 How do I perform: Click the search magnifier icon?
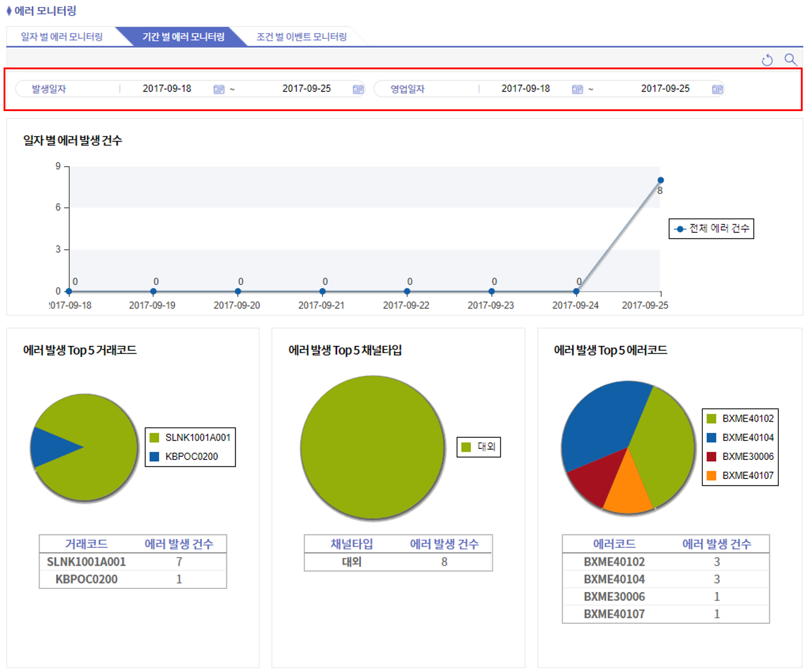pos(791,60)
